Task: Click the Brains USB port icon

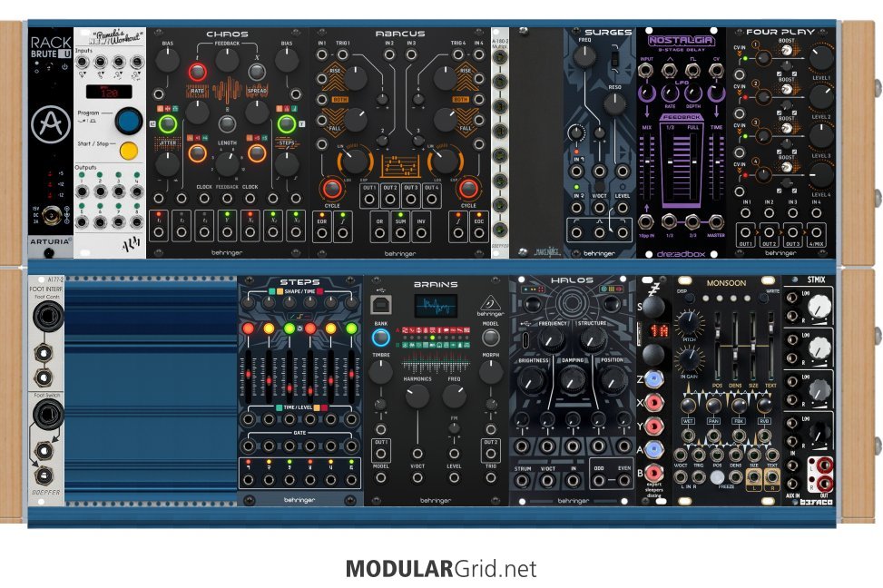Action: click(380, 304)
